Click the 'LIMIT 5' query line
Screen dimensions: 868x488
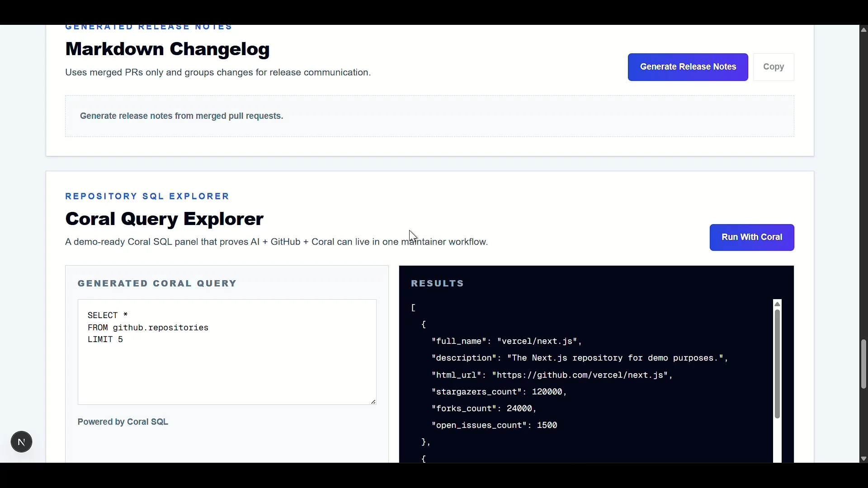tap(105, 340)
